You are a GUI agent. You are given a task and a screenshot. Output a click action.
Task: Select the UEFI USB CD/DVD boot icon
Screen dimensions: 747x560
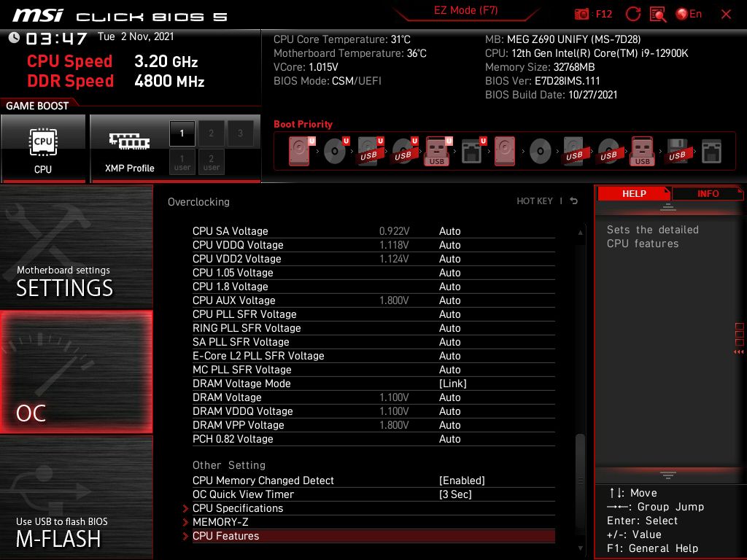[x=404, y=151]
